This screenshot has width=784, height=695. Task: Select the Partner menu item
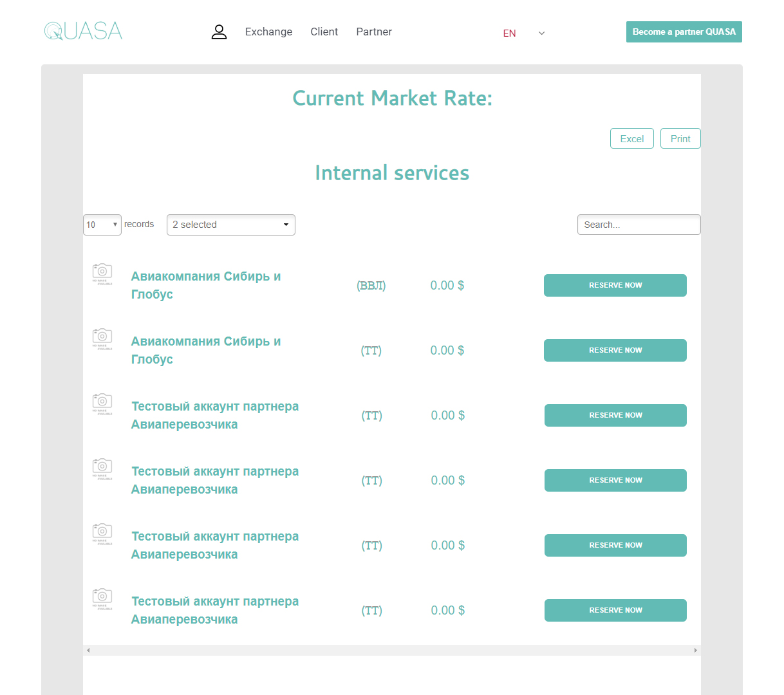pyautogui.click(x=374, y=32)
